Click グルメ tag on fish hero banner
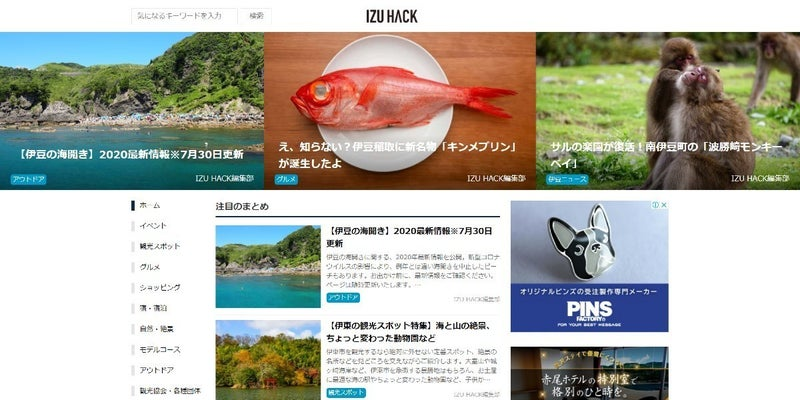 click(x=286, y=180)
